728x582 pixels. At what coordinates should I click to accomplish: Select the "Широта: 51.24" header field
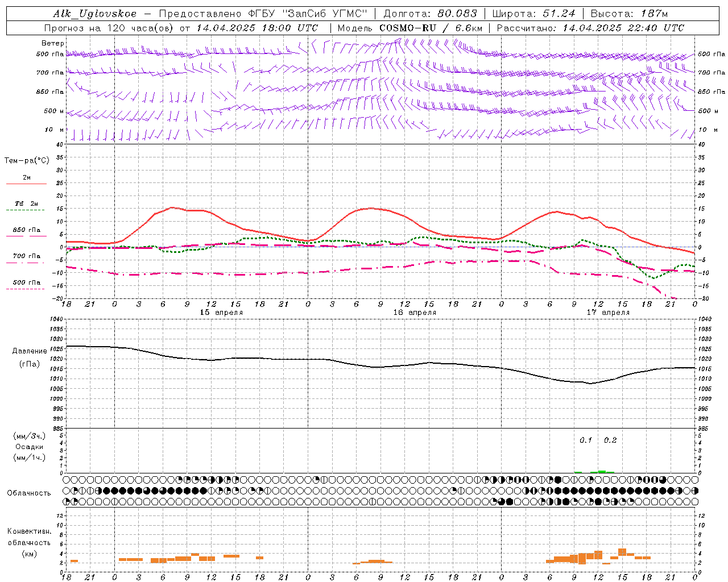pos(533,14)
